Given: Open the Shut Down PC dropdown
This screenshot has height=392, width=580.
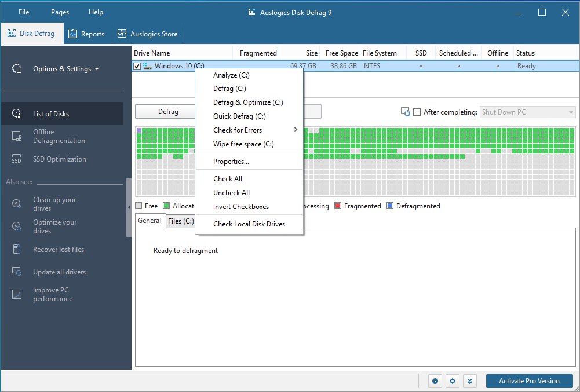Looking at the screenshot, I should click(527, 112).
